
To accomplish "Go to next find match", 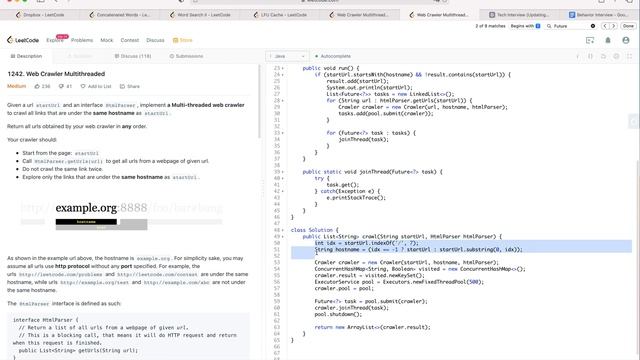I will (x=613, y=26).
